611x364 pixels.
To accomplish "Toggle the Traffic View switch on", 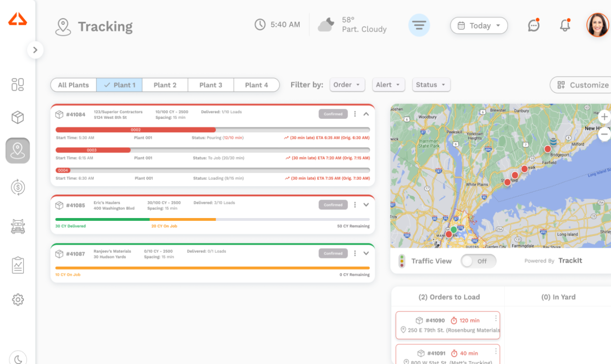I will tap(478, 261).
